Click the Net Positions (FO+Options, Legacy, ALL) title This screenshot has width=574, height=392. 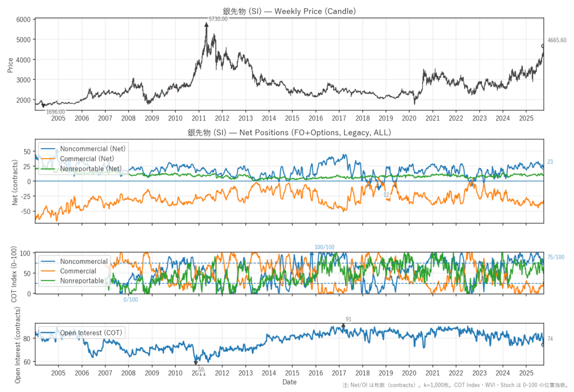[289, 133]
